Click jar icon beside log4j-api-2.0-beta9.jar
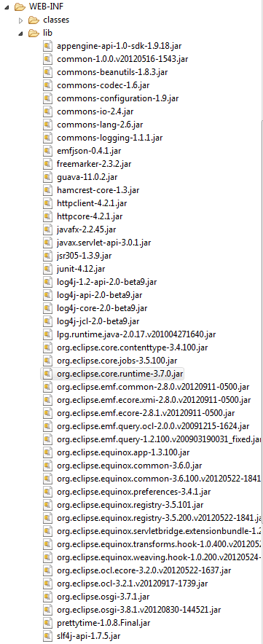Viewport: 263px width, 644px height. 47,295
